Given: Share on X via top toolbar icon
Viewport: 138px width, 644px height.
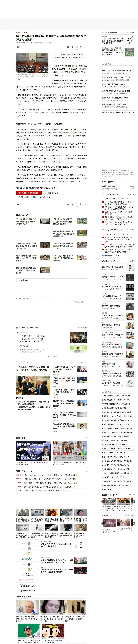Looking at the screenshot, I should [77, 47].
